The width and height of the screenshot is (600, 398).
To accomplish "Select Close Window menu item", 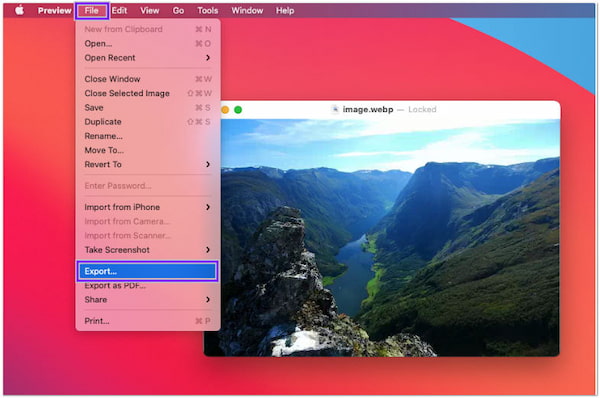I will [148, 79].
